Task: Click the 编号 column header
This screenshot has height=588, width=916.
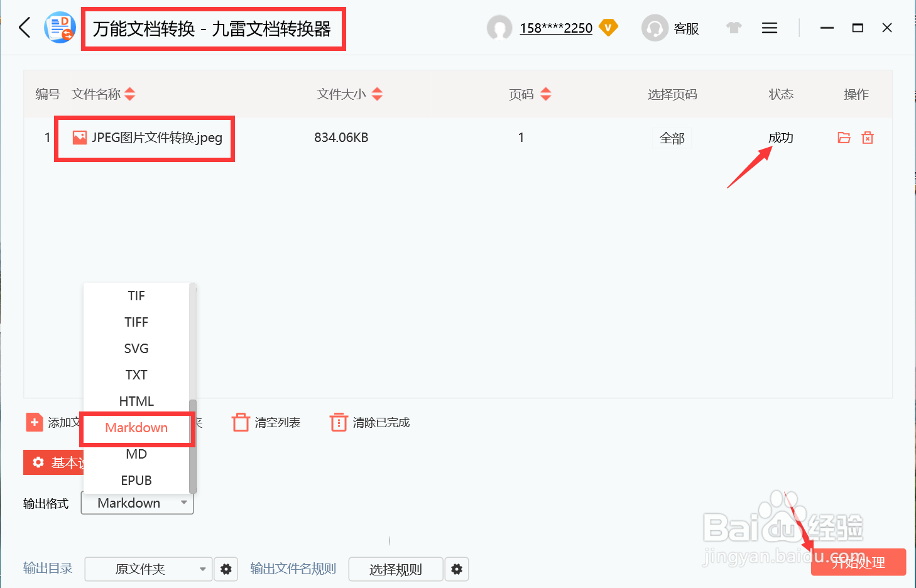Action: (47, 94)
